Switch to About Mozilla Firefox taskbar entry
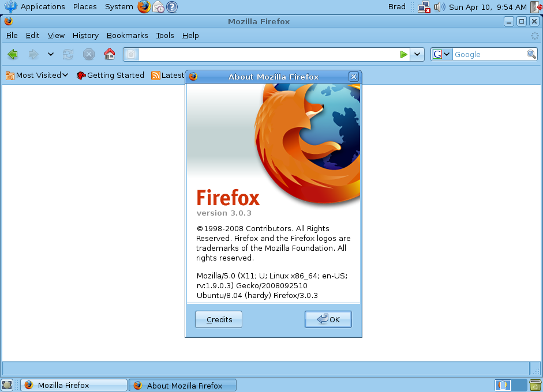This screenshot has height=392, width=543. [182, 385]
